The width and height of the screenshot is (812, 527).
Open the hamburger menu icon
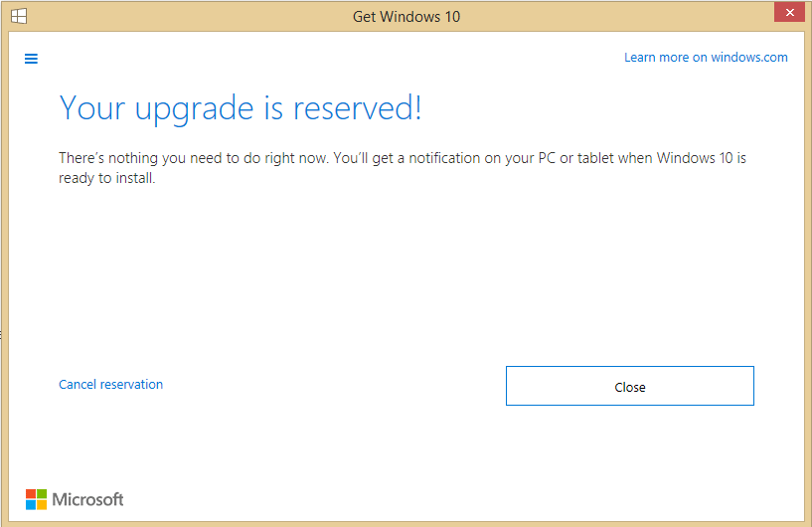click(31, 59)
